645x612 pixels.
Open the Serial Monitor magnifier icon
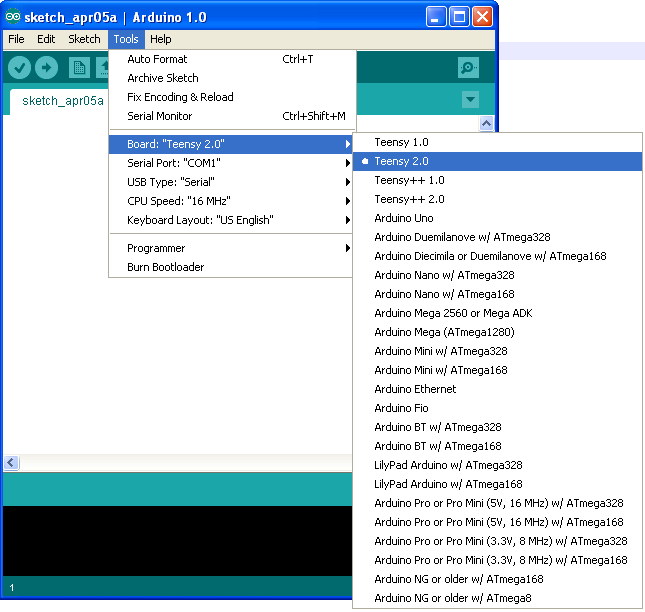tap(468, 67)
